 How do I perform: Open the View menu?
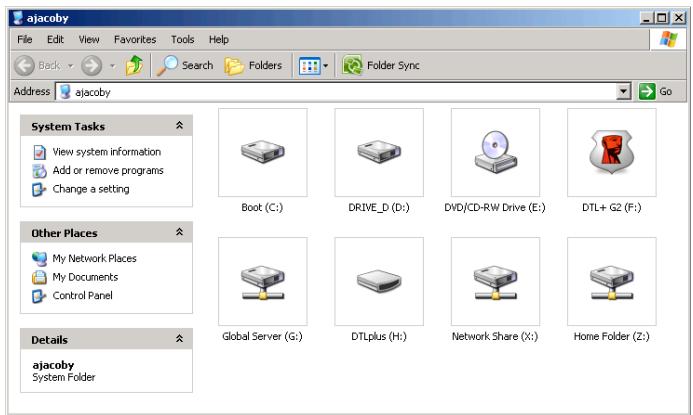pos(89,39)
